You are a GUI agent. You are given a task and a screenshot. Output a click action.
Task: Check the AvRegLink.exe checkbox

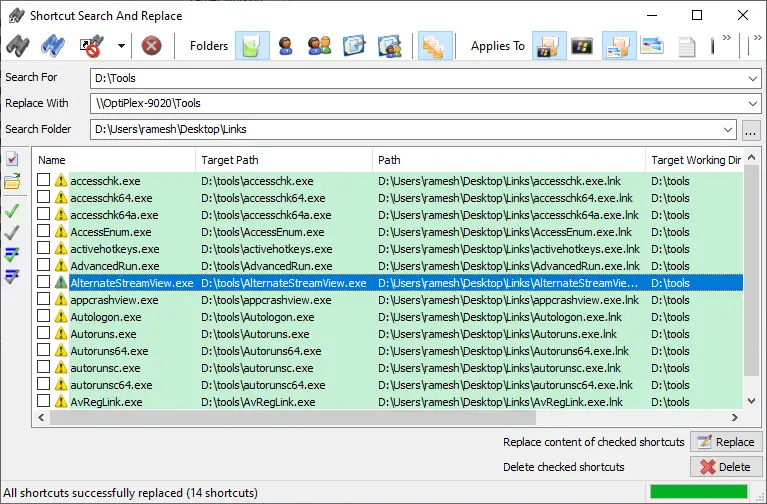coord(44,401)
